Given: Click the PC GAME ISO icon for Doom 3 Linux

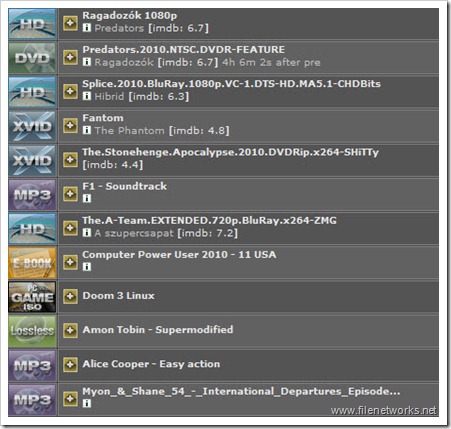Looking at the screenshot, I should [32, 297].
